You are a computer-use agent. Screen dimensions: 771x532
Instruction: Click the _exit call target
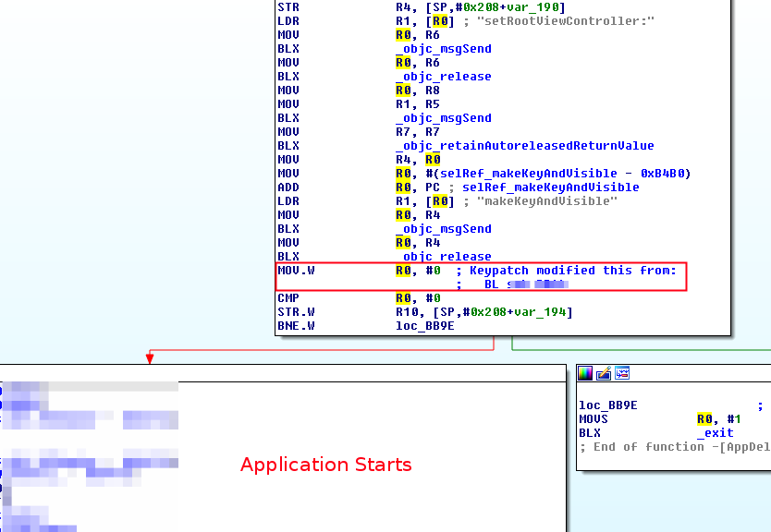(715, 433)
